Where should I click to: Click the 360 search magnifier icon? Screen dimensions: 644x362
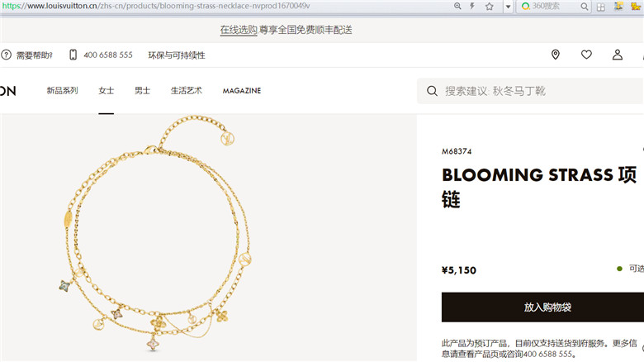tap(584, 7)
